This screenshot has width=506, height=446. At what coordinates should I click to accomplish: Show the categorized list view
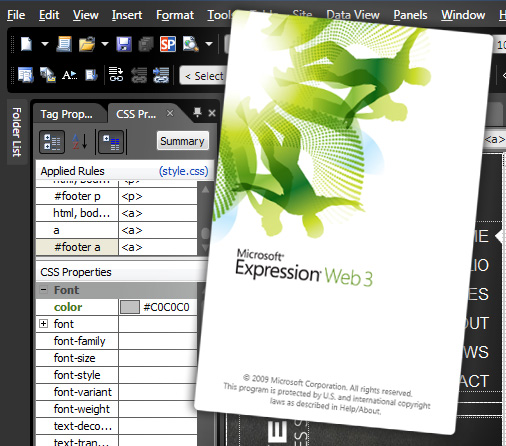coord(52,142)
